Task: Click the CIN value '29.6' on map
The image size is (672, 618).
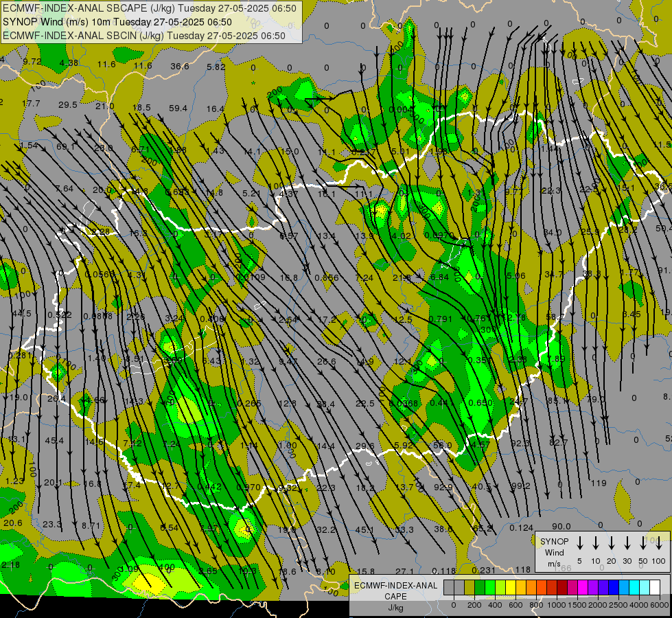Action: 364,446
